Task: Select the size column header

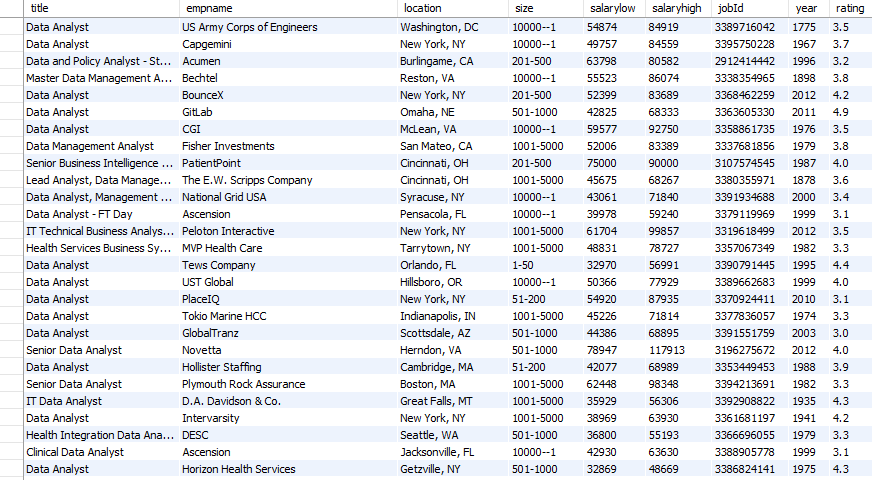Action: click(546, 8)
